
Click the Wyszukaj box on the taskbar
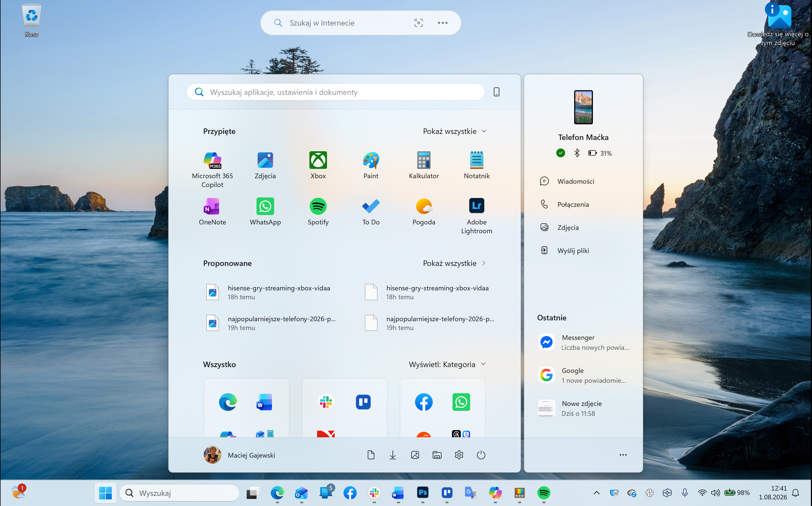click(x=179, y=493)
